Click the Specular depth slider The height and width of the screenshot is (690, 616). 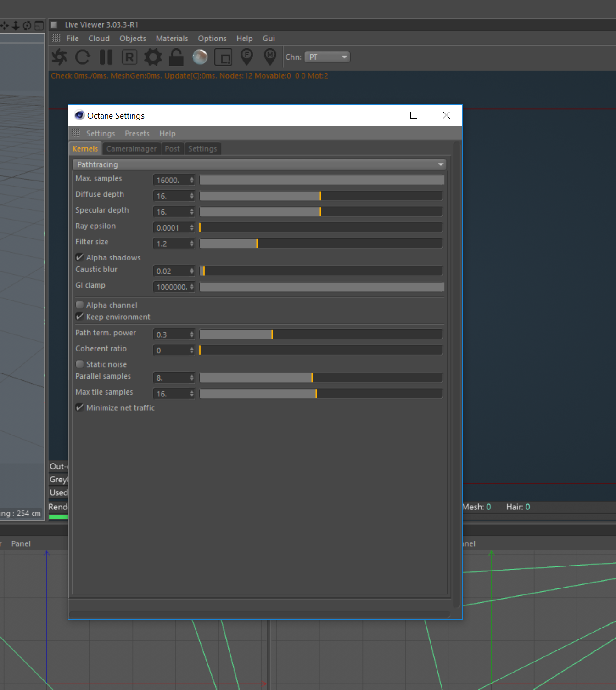point(321,212)
